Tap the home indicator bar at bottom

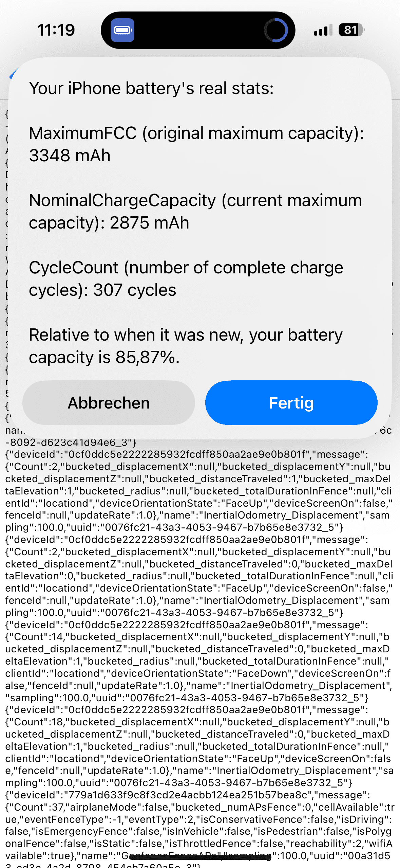[x=200, y=857]
